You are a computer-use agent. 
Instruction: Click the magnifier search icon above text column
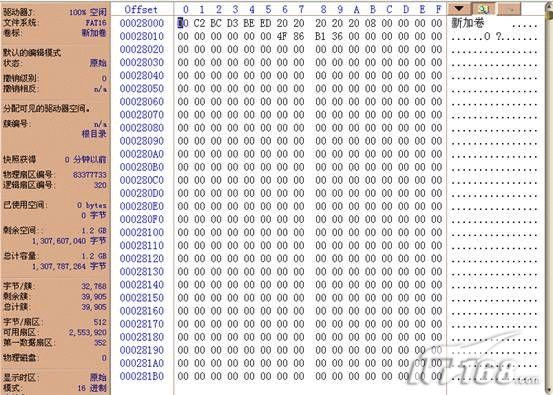(x=484, y=8)
